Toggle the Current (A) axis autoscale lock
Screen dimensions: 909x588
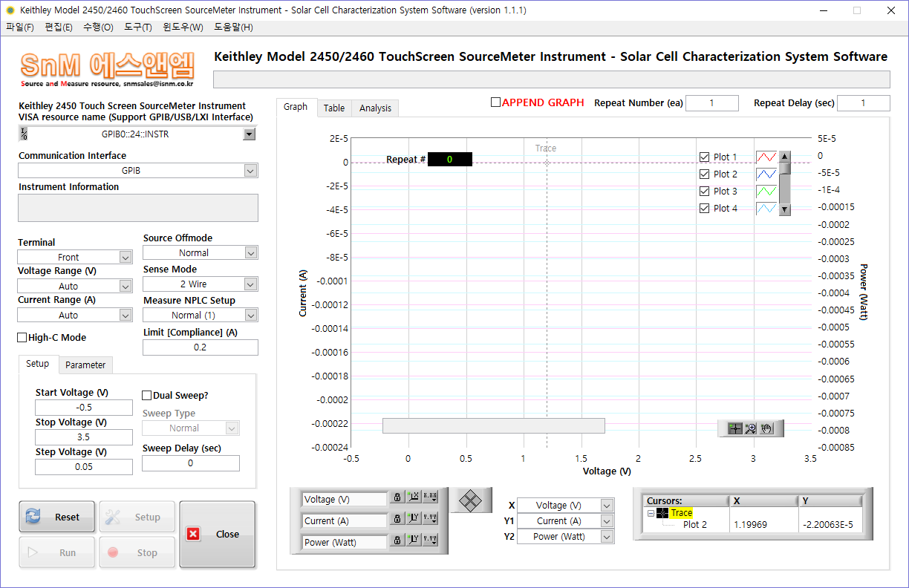397,519
